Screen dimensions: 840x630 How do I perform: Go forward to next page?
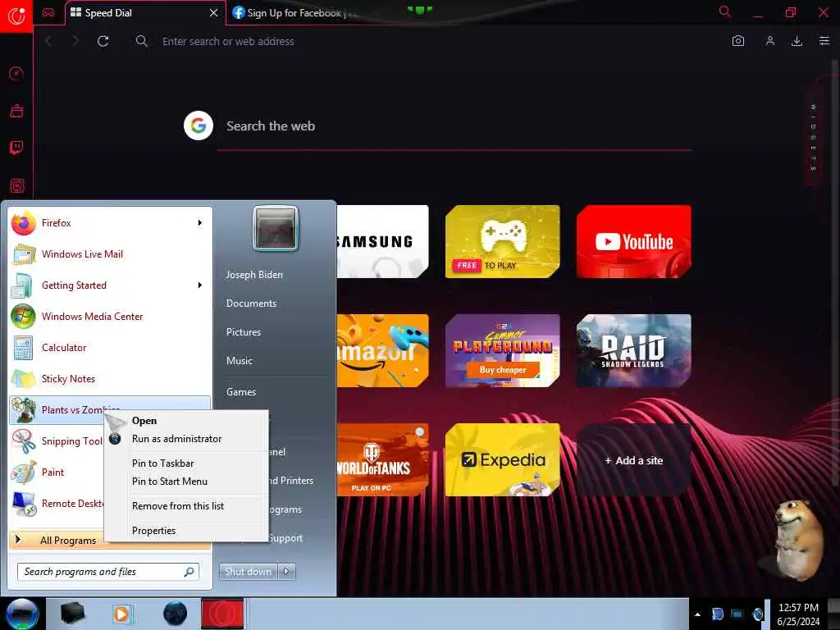coord(75,41)
